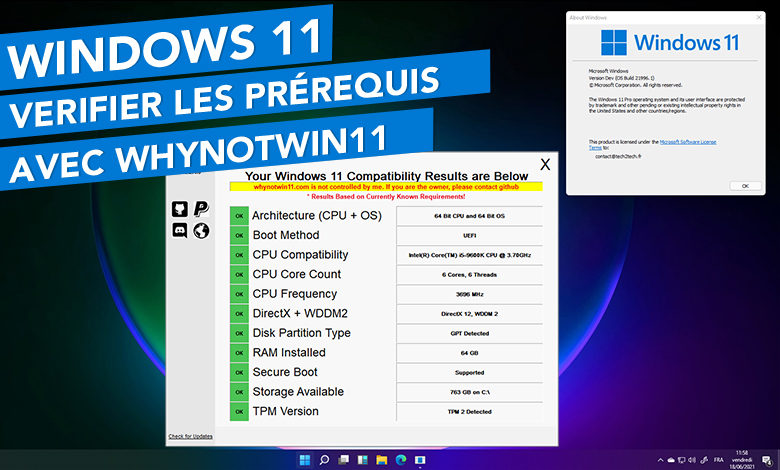Click the 'Version Dev (OS Build 21996.1)' line
Image resolution: width=780 pixels, height=470 pixels.
(621, 78)
